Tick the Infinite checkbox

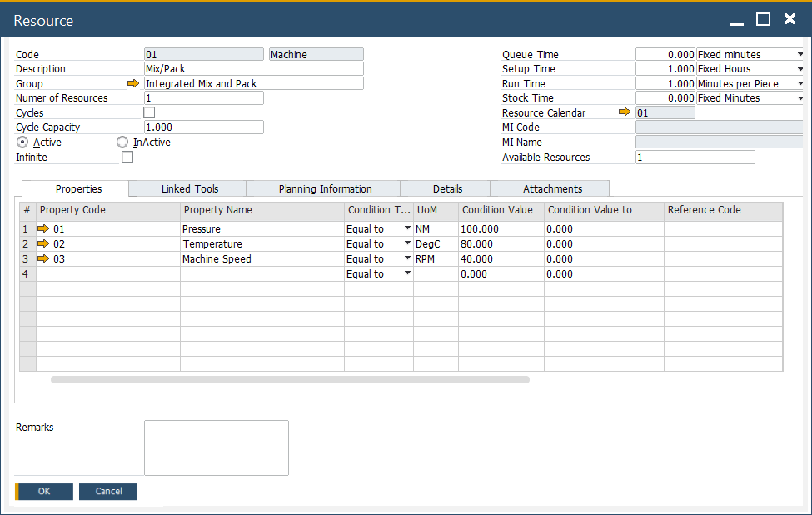(127, 157)
